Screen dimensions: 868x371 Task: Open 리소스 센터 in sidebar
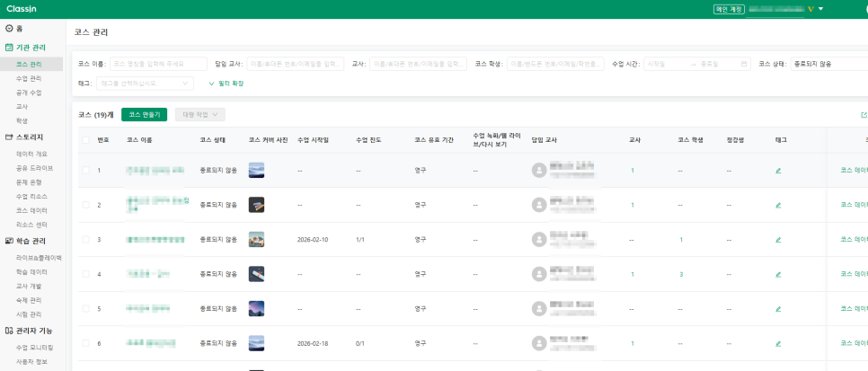click(x=31, y=225)
